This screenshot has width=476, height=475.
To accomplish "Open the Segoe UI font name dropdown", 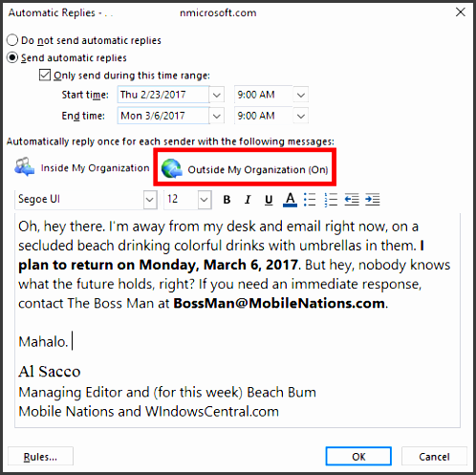I will coord(150,200).
